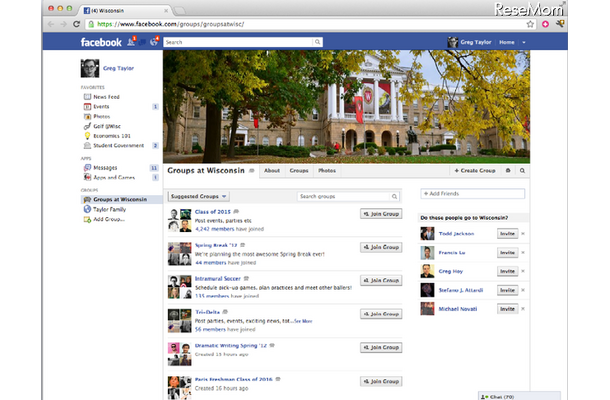The image size is (610, 400).
Task: Dismiss Stefano J. Attardi suggestion with X
Action: 523,290
